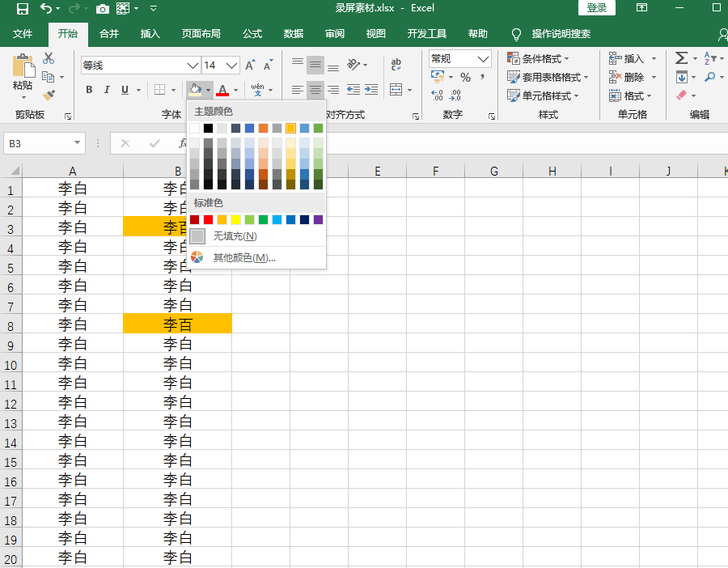
Task: Click the Percent Style icon
Action: click(x=465, y=78)
